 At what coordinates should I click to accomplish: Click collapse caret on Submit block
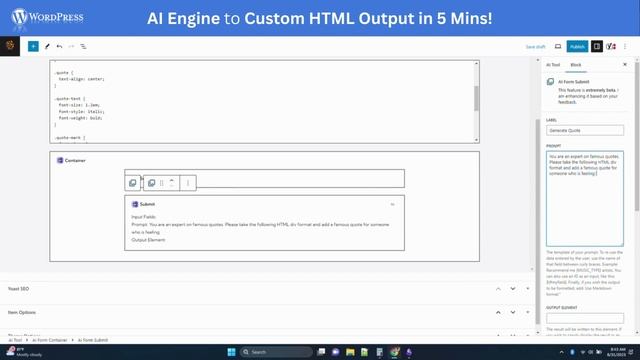pos(392,204)
